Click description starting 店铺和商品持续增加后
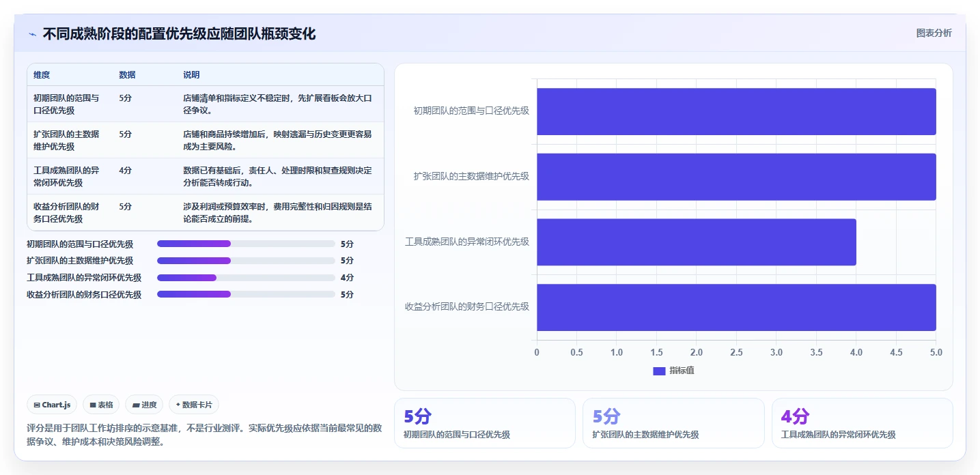 click(277, 140)
